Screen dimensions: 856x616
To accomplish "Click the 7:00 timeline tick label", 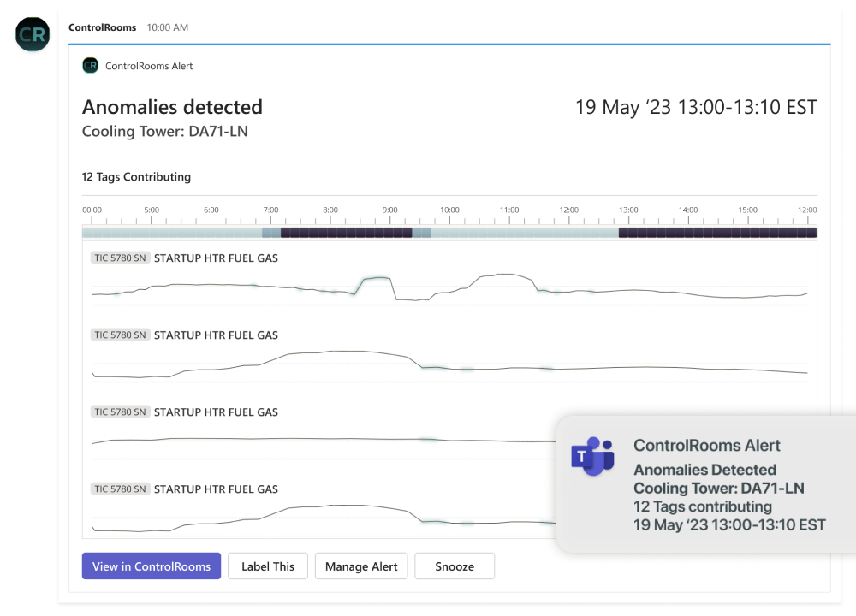I will [270, 210].
